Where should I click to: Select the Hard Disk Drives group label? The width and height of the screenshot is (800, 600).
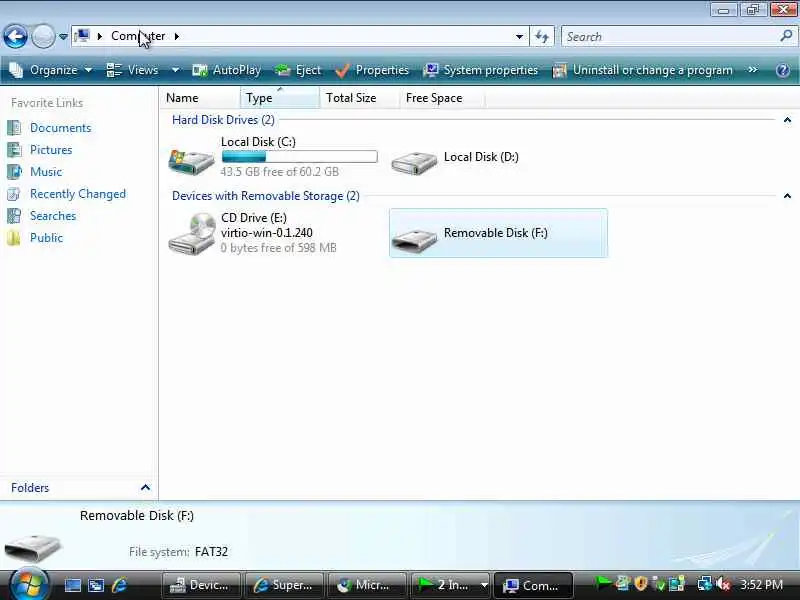[223, 120]
